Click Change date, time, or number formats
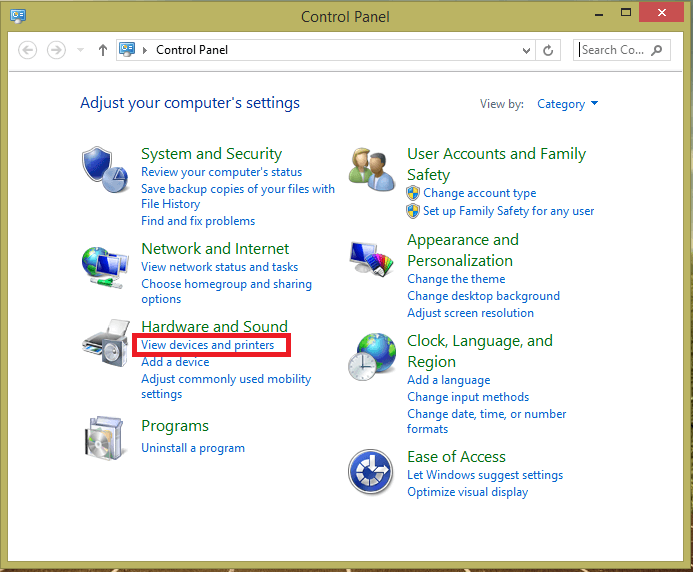The width and height of the screenshot is (693, 572). 486,421
